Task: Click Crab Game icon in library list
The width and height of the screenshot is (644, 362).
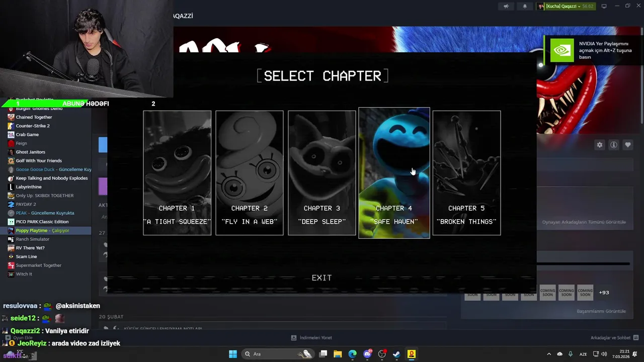Action: [x=11, y=135]
